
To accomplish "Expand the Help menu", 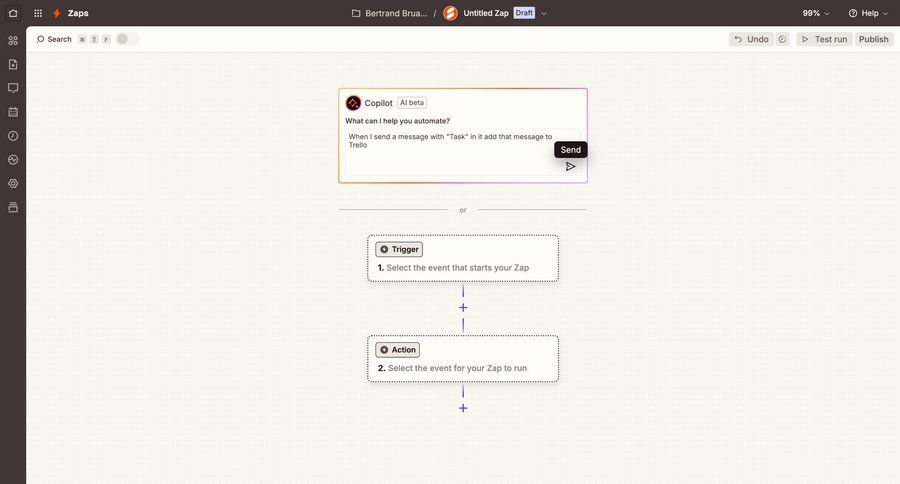I will [868, 13].
